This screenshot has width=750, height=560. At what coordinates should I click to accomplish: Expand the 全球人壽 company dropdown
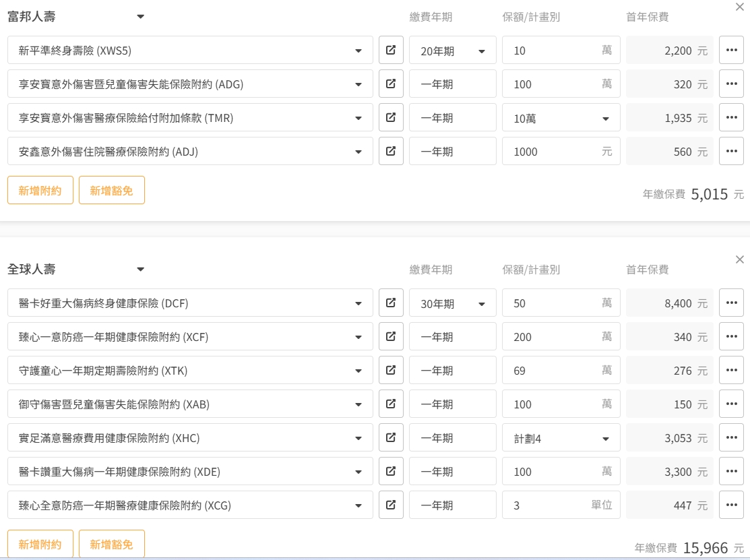[x=140, y=270]
